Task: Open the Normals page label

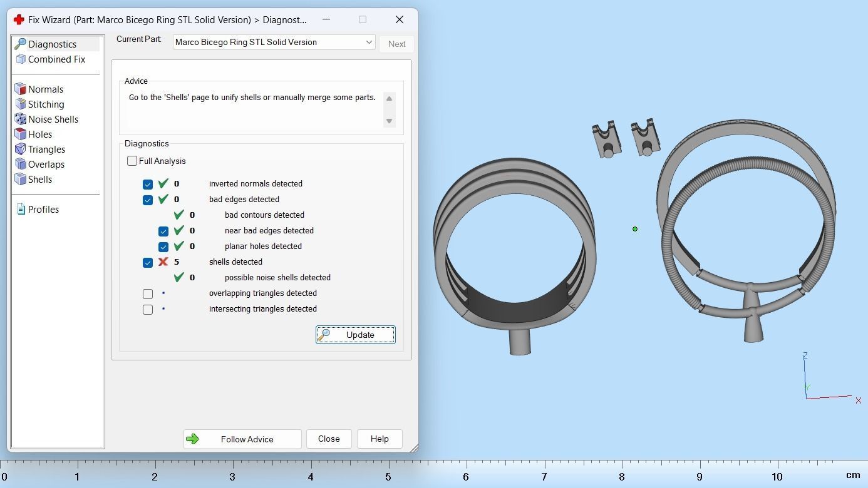Action: click(46, 89)
